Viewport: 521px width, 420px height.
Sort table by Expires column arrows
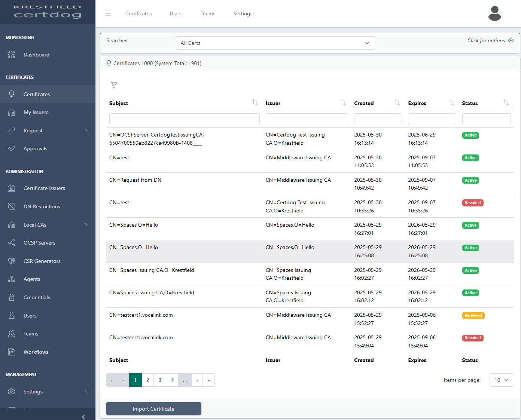pos(451,102)
